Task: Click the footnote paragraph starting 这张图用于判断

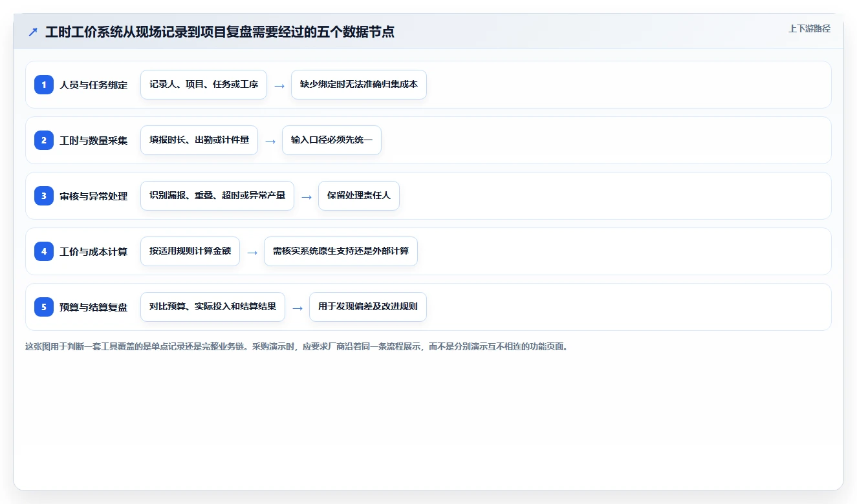Action: pos(298,346)
